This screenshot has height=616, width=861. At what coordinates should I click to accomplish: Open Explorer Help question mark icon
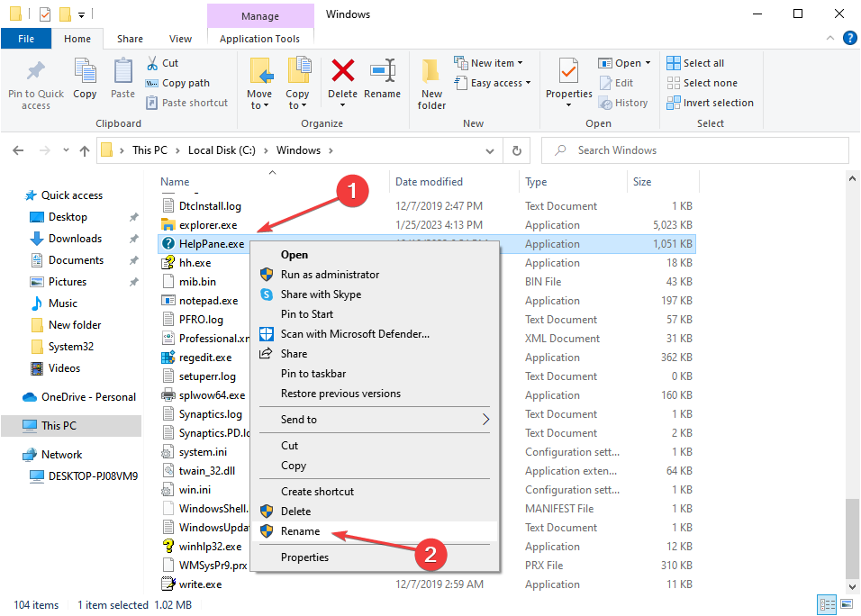[x=849, y=38]
